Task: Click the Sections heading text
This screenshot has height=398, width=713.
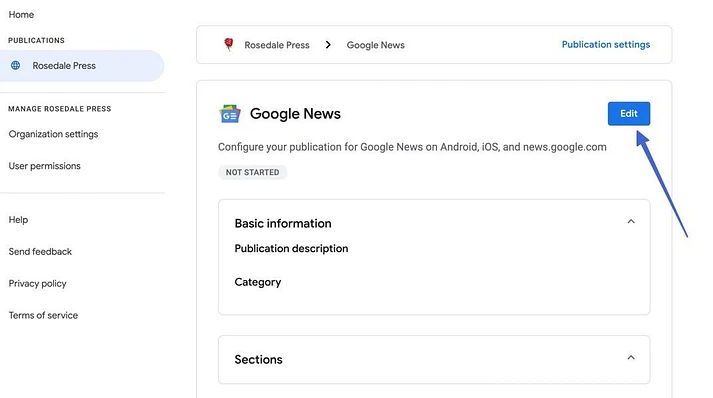Action: tap(258, 359)
